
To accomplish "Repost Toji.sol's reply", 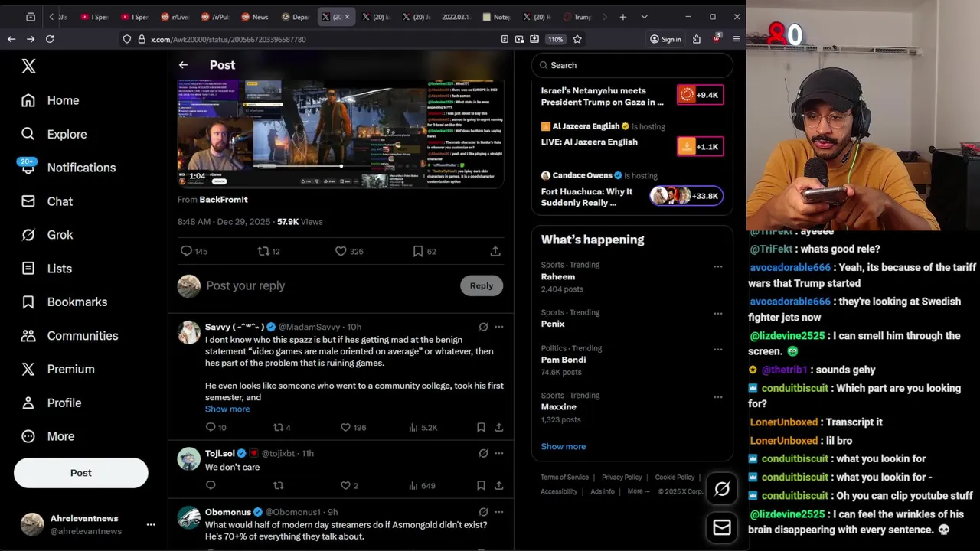I will (x=278, y=485).
